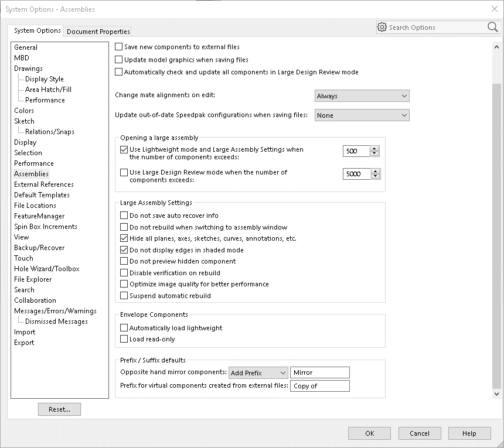Select Default Templates category
The width and height of the screenshot is (504, 448).
(x=42, y=195)
